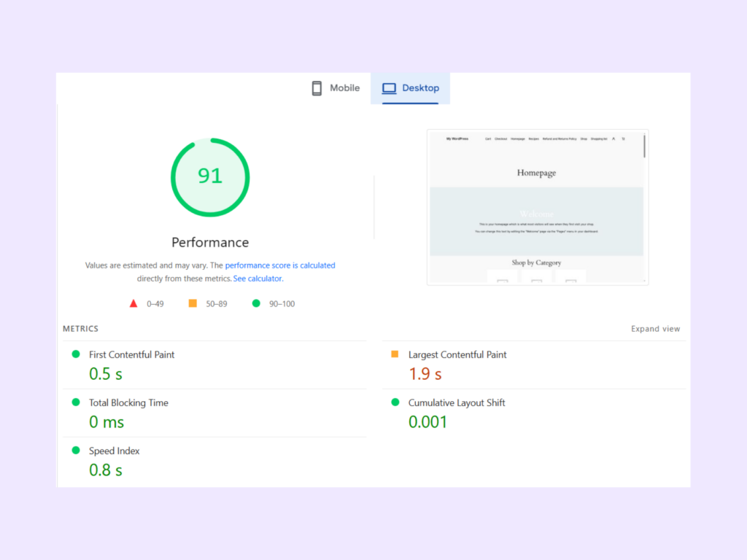This screenshot has height=560, width=747.
Task: Click the green circle legend icon for 90–100
Action: (x=255, y=303)
